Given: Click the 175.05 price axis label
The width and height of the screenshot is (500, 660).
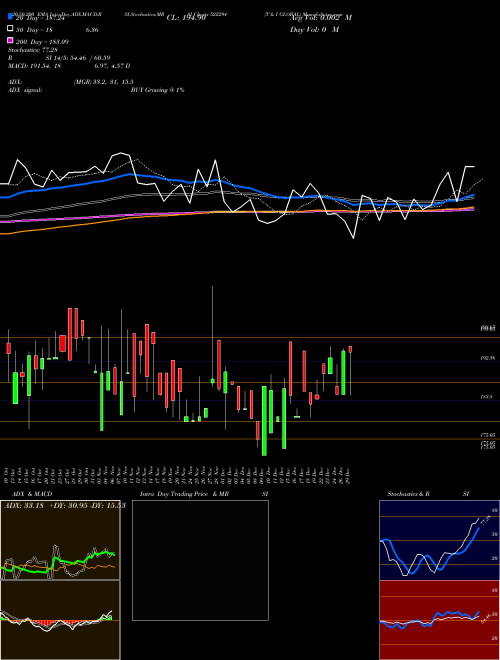Looking at the screenshot, I should coord(488,435).
